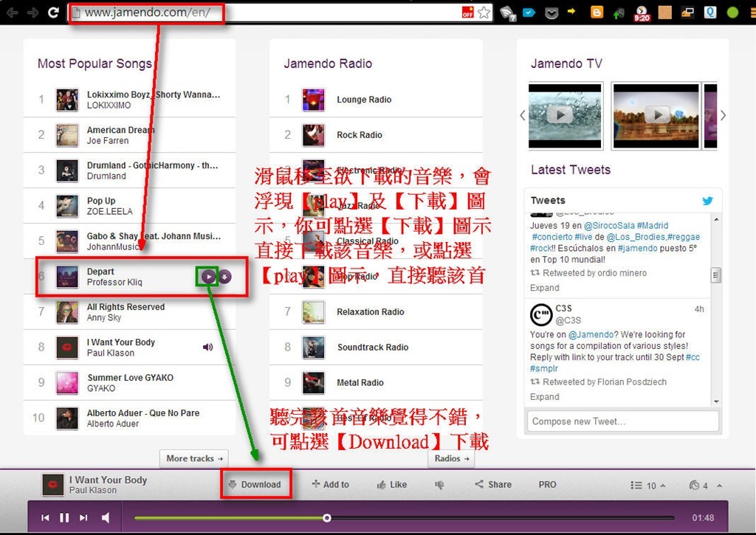This screenshot has width=756, height=535.
Task: Reload the page with the refresh icon
Action: click(53, 13)
